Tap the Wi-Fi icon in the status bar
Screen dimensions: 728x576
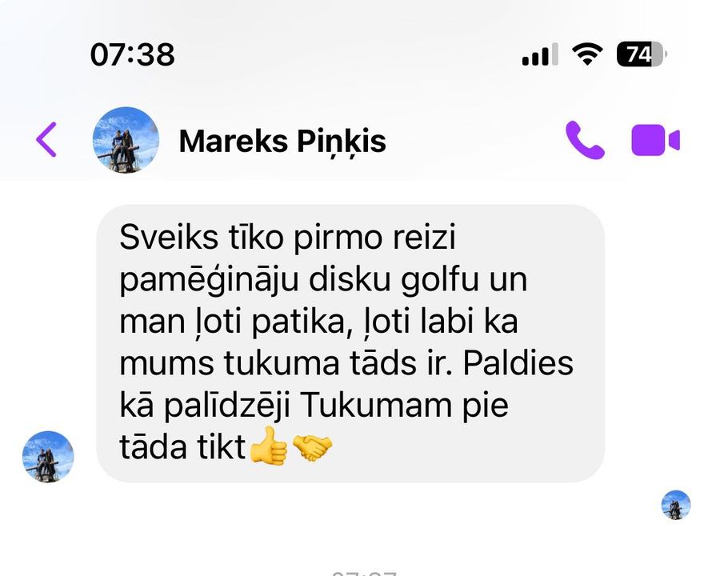pos(587,54)
